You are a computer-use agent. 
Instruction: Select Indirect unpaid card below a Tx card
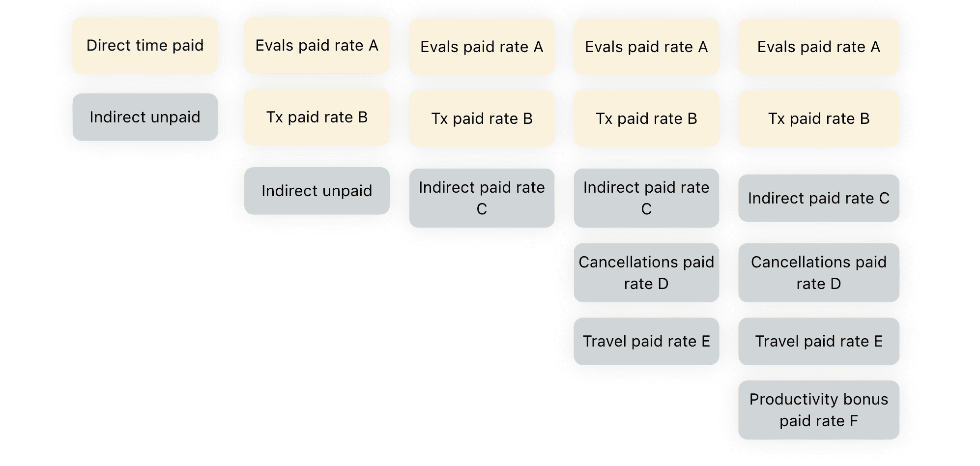pyautogui.click(x=317, y=191)
